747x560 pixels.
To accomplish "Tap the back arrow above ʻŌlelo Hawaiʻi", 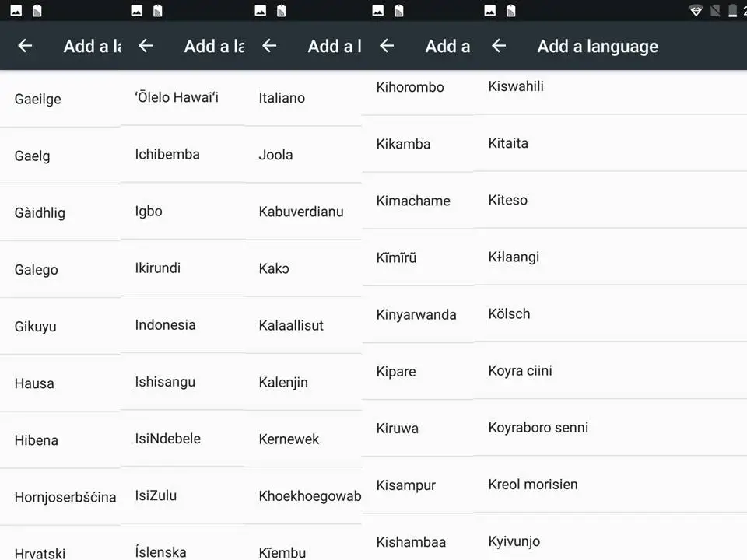I will point(146,46).
